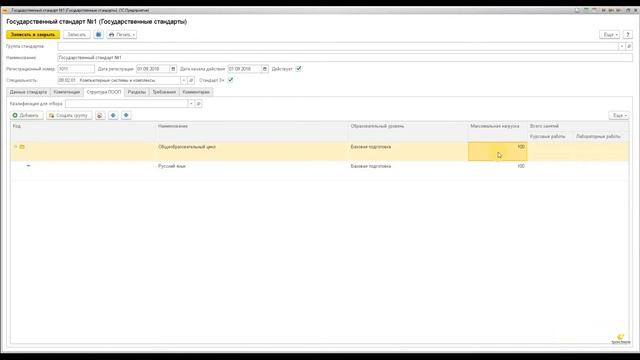The image size is (640, 360).
Task: Toggle the 'Стандарт 3+' checkbox
Action: [231, 80]
